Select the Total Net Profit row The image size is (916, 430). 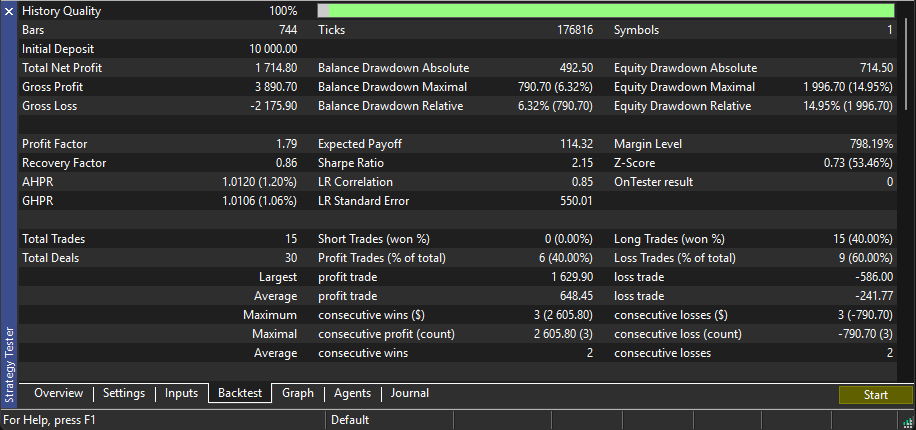coord(160,68)
